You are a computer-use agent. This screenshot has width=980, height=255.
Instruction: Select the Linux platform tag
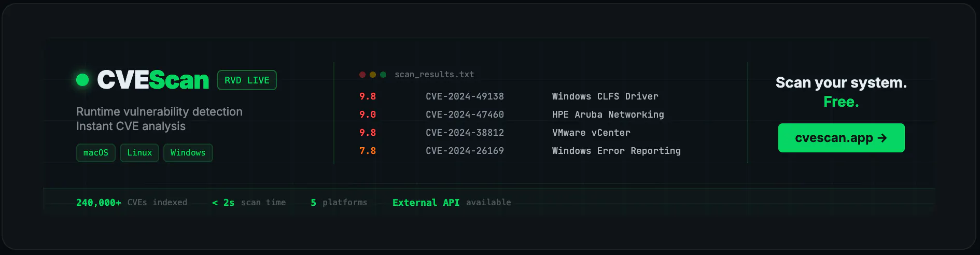tap(139, 152)
